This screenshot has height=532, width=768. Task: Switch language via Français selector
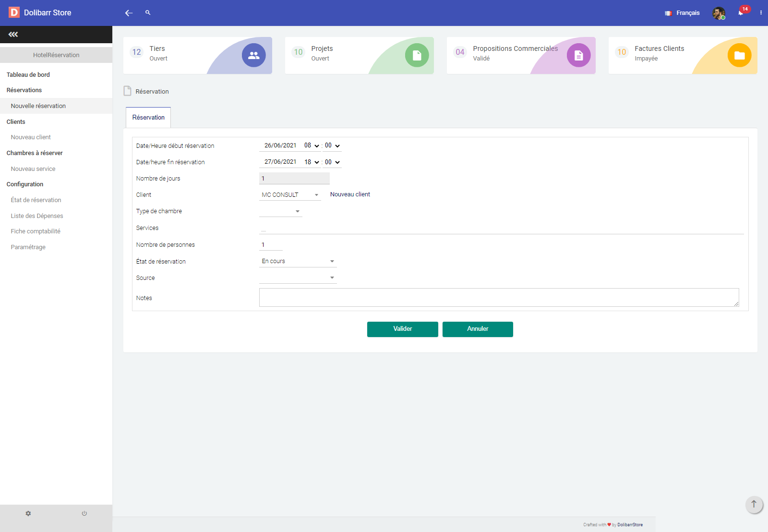coord(688,13)
